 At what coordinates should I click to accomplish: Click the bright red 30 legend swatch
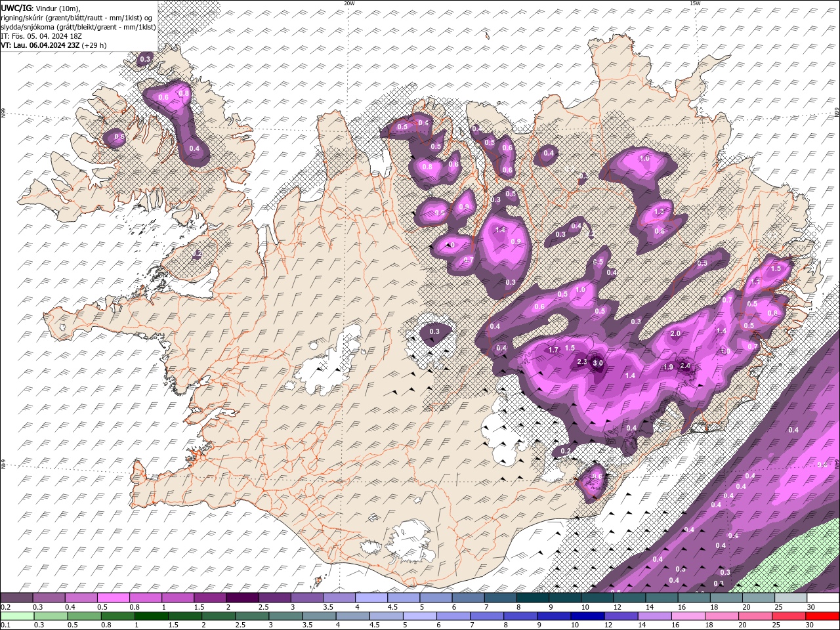[822, 616]
